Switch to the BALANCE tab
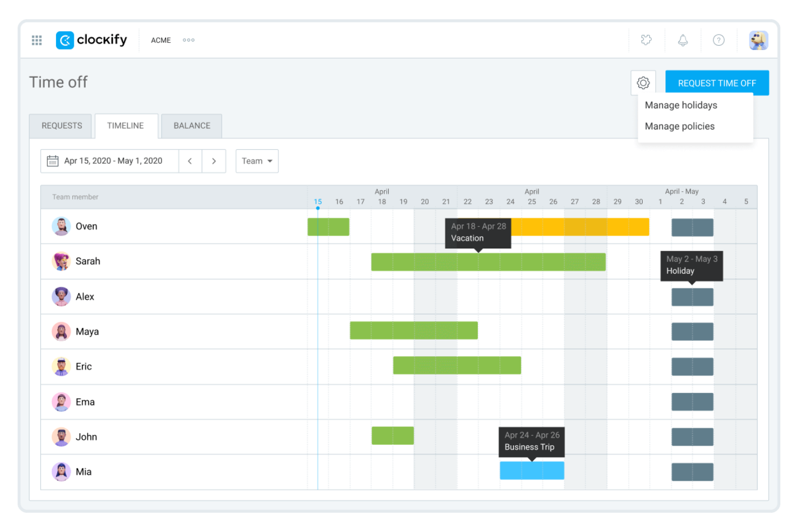Image resolution: width=798 pixels, height=532 pixels. 191,126
